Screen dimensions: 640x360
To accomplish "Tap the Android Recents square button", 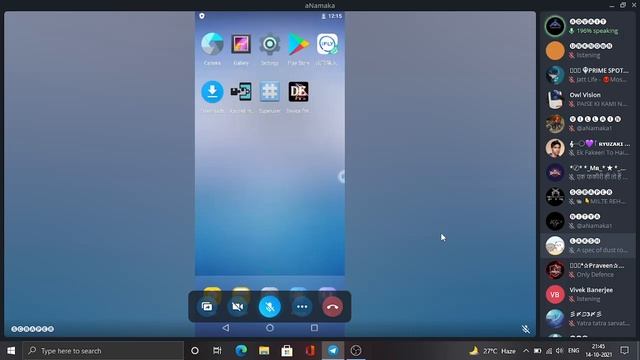I will (x=314, y=327).
